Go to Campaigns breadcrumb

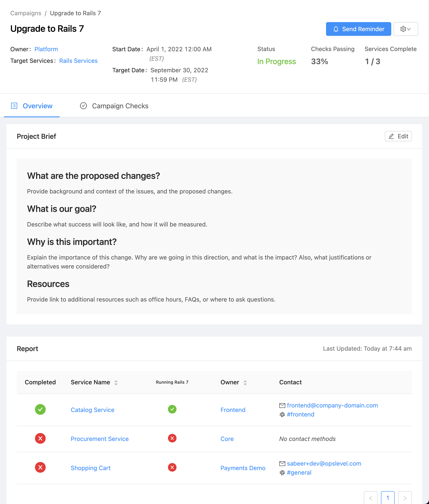pos(26,13)
